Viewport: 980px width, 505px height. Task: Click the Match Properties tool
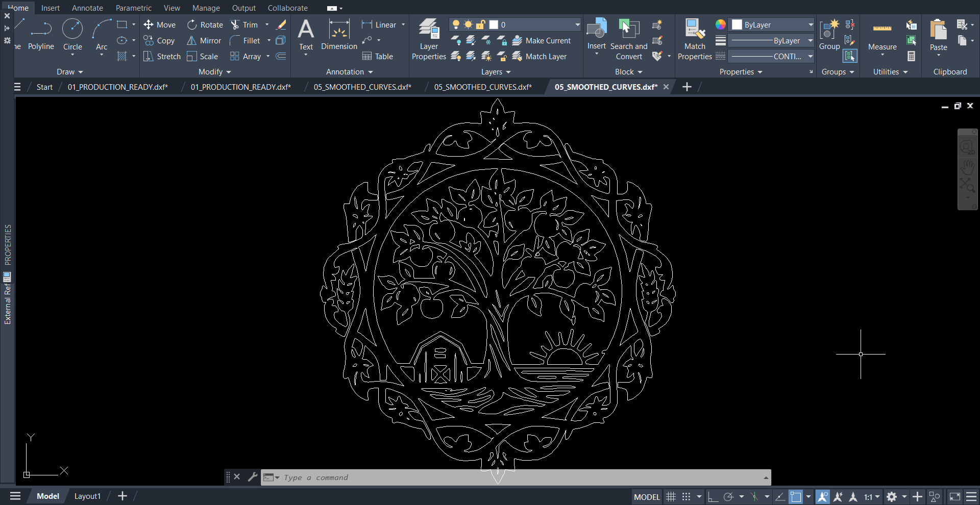694,41
